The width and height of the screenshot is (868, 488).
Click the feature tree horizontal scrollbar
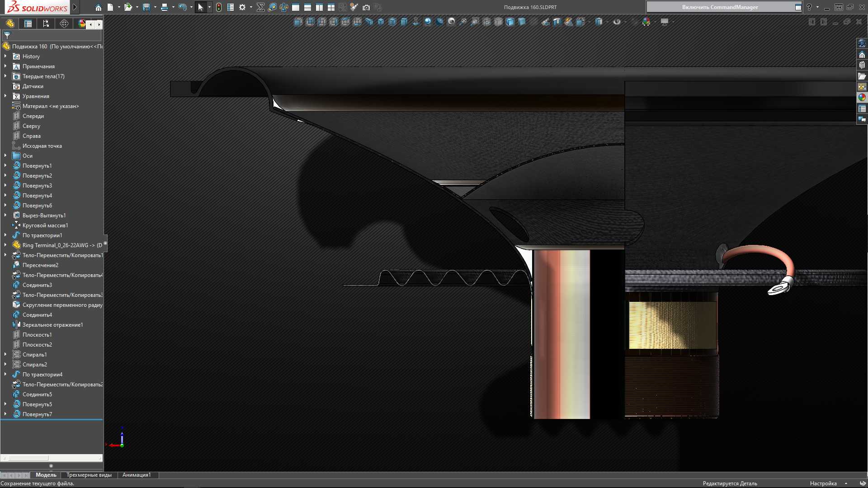[52, 458]
